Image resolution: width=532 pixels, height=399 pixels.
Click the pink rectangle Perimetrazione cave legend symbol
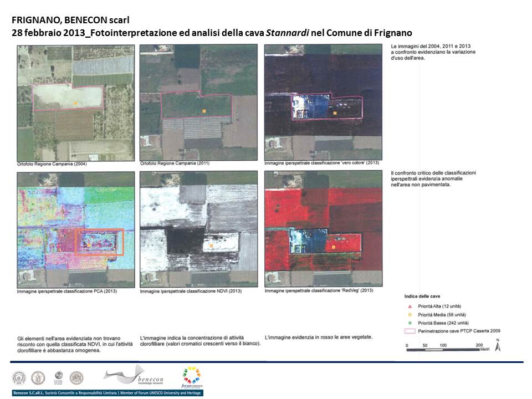(410, 331)
